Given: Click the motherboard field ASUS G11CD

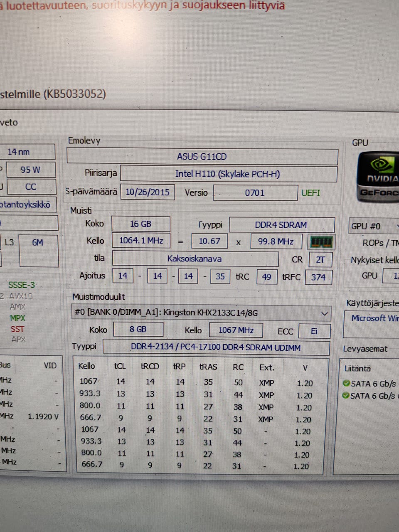Looking at the screenshot, I should 202,157.
